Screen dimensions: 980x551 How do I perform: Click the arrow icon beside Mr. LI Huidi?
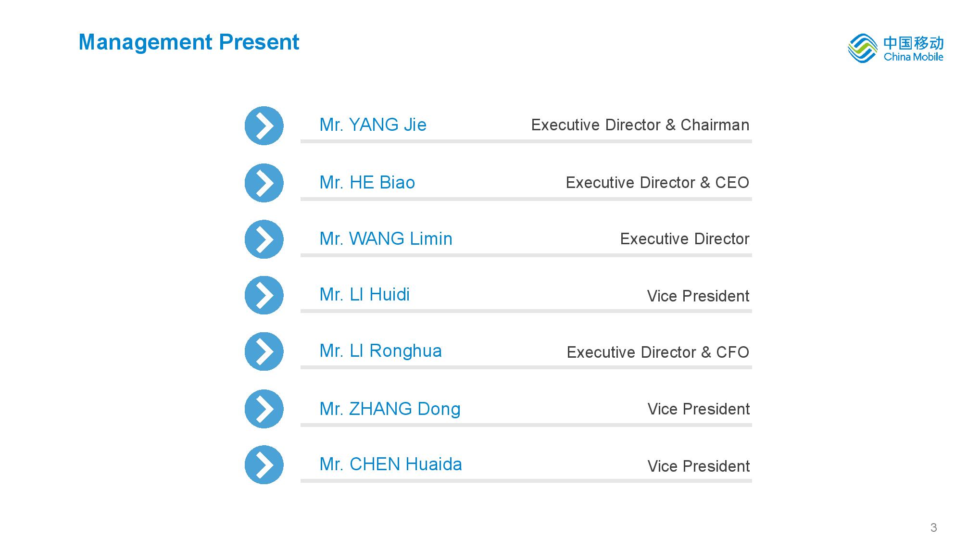(x=264, y=295)
